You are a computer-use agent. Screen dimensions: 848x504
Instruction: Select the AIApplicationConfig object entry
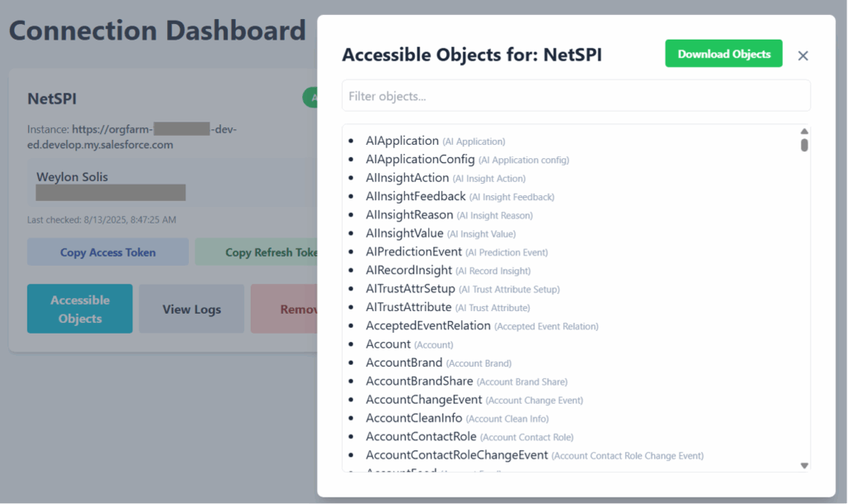(467, 160)
